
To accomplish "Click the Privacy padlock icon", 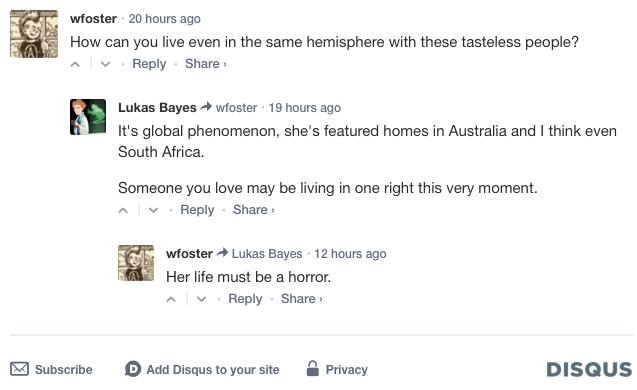I will (312, 368).
